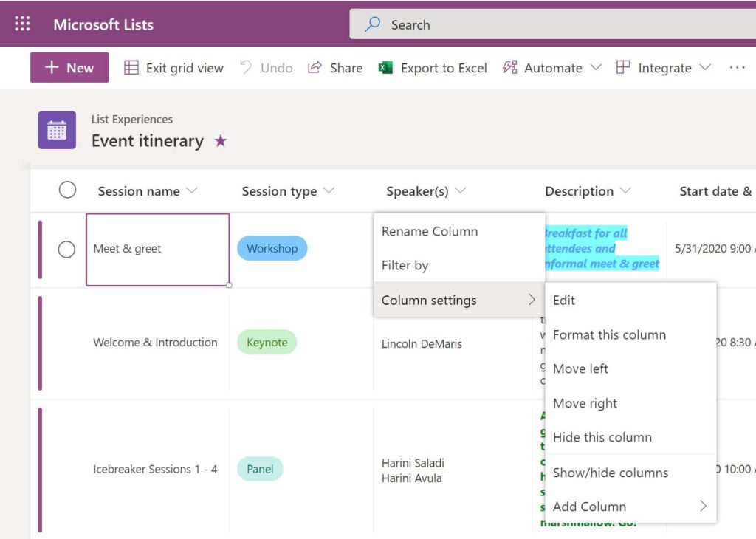
Task: Click the Export to Excel icon
Action: [385, 67]
